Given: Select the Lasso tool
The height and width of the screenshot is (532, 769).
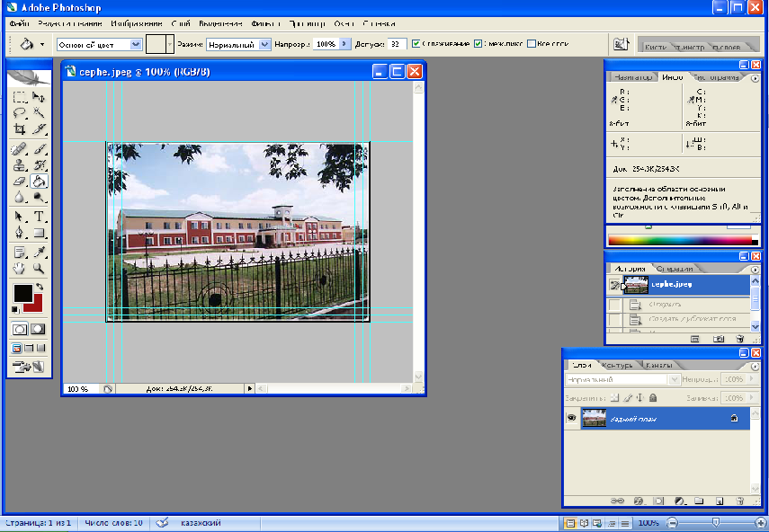Looking at the screenshot, I should (20, 112).
